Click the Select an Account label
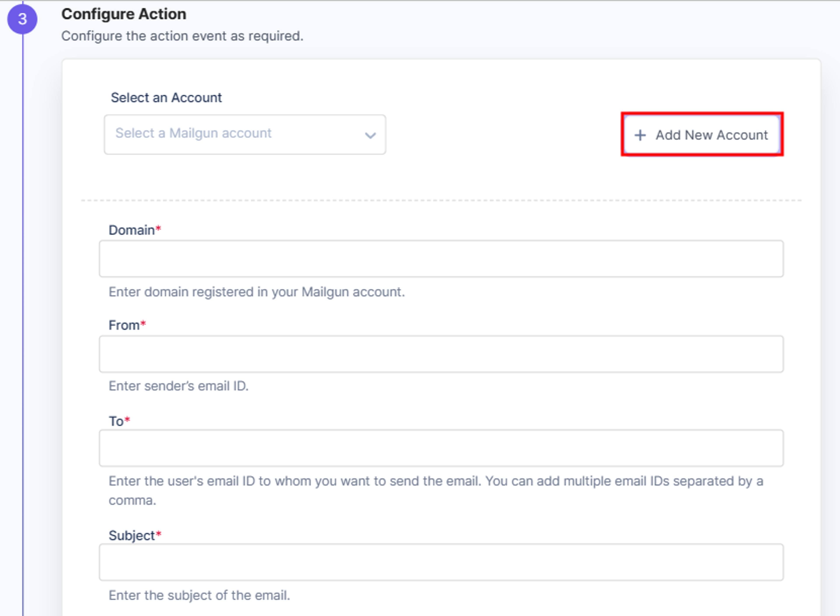 (x=166, y=98)
